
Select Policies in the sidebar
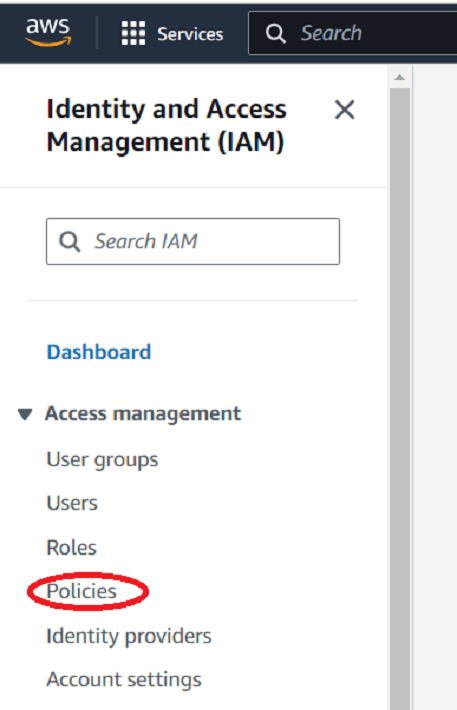tap(82, 591)
